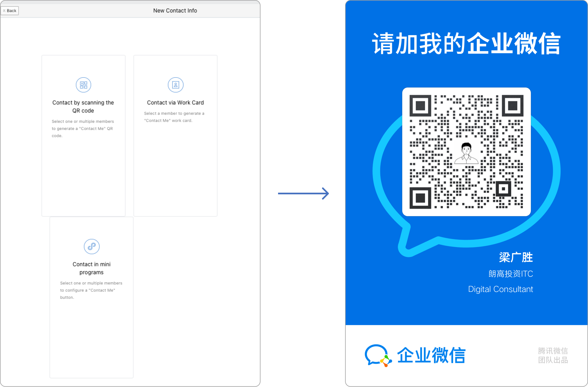588x387 pixels.
Task: Select the Work Card contact icon
Action: pyautogui.click(x=176, y=85)
